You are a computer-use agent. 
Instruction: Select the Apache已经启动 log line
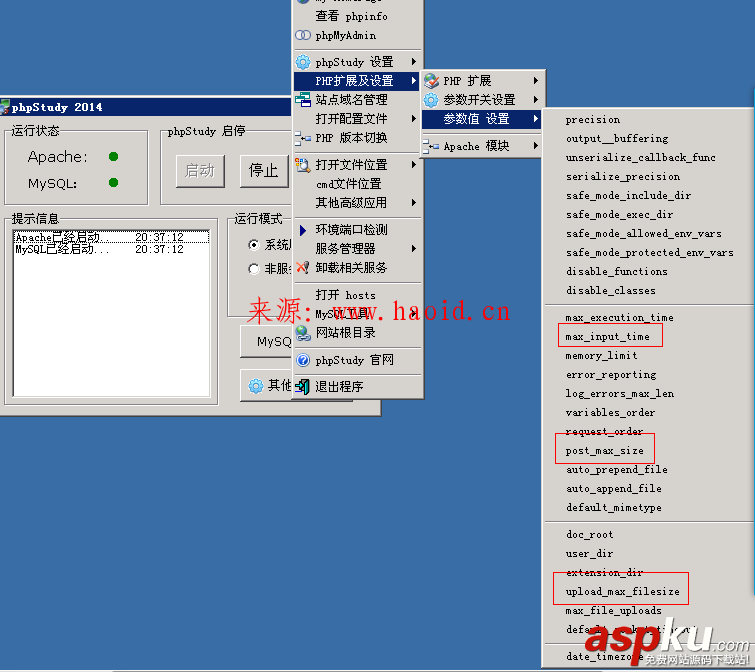112,237
